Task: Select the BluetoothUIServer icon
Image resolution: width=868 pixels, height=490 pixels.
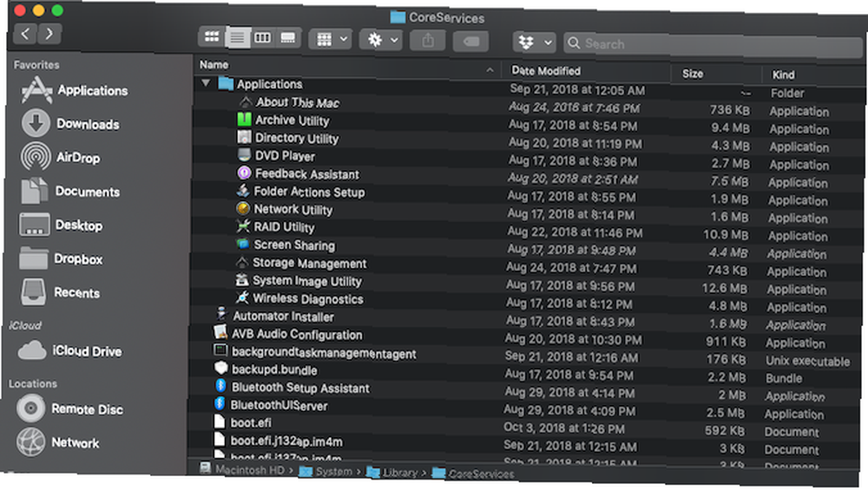Action: pos(220,404)
